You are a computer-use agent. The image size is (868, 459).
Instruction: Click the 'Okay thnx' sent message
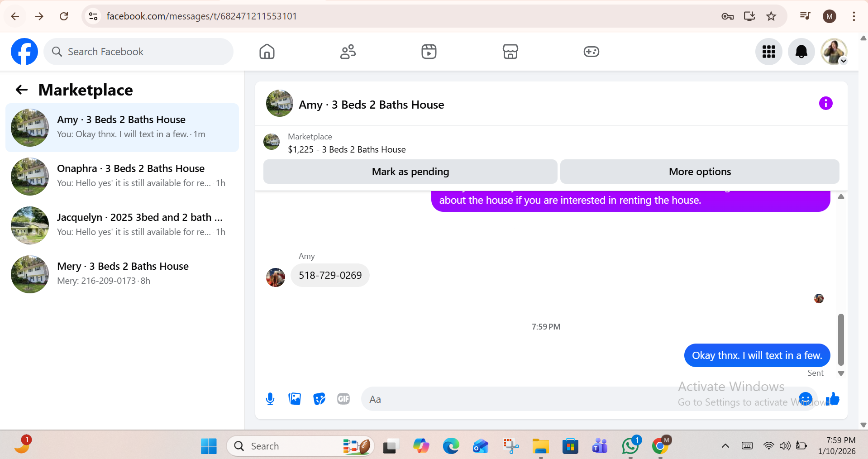[757, 355]
